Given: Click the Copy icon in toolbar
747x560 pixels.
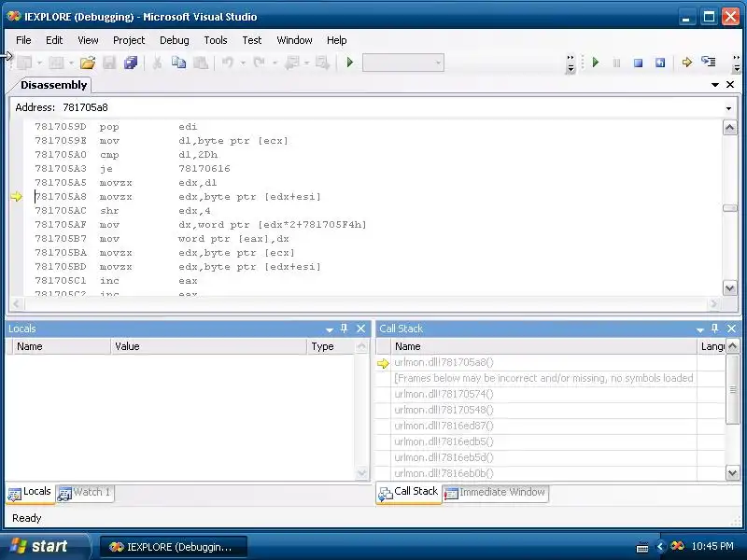Looking at the screenshot, I should (178, 63).
